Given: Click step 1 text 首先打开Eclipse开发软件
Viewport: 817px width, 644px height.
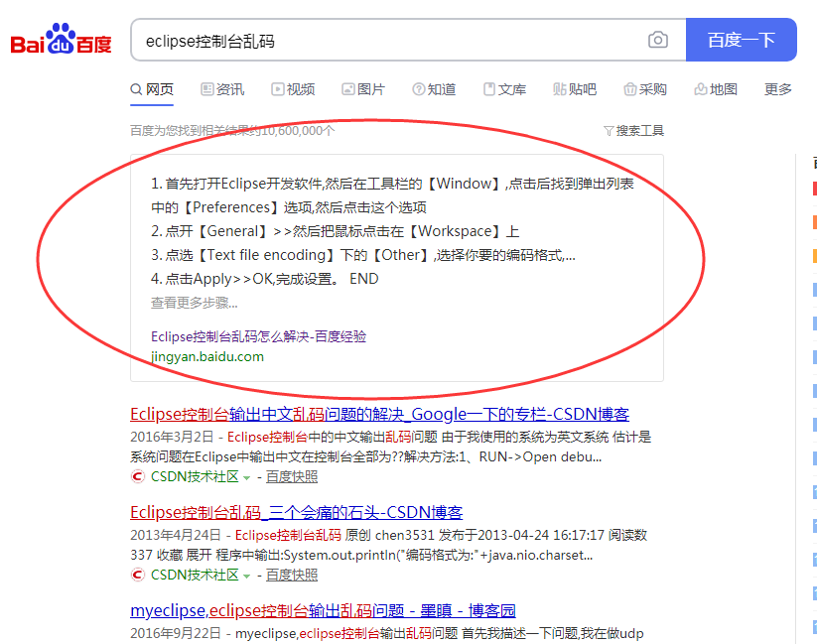Looking at the screenshot, I should 392,195.
